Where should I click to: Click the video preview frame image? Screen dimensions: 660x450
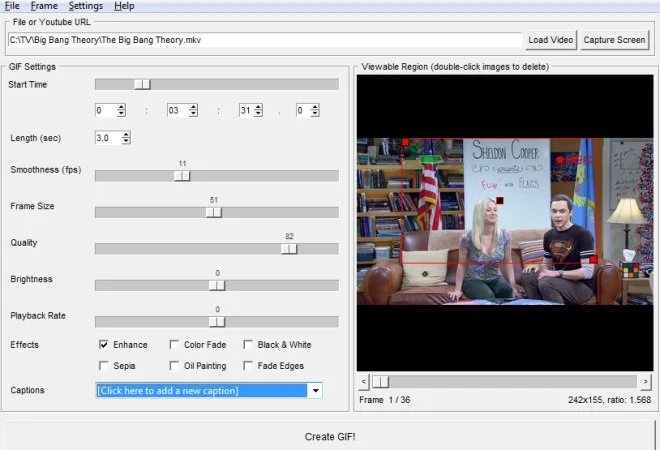coord(505,220)
